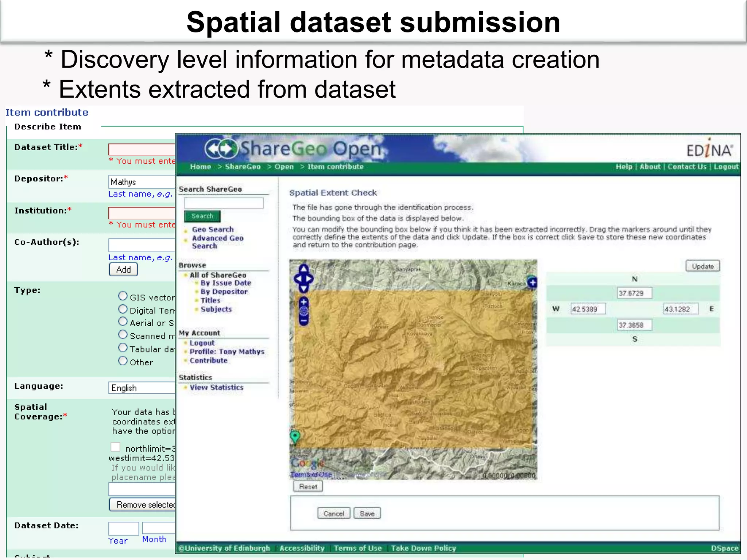Select the Digital Terrain type radio button
The width and height of the screenshot is (747, 560).
[123, 309]
